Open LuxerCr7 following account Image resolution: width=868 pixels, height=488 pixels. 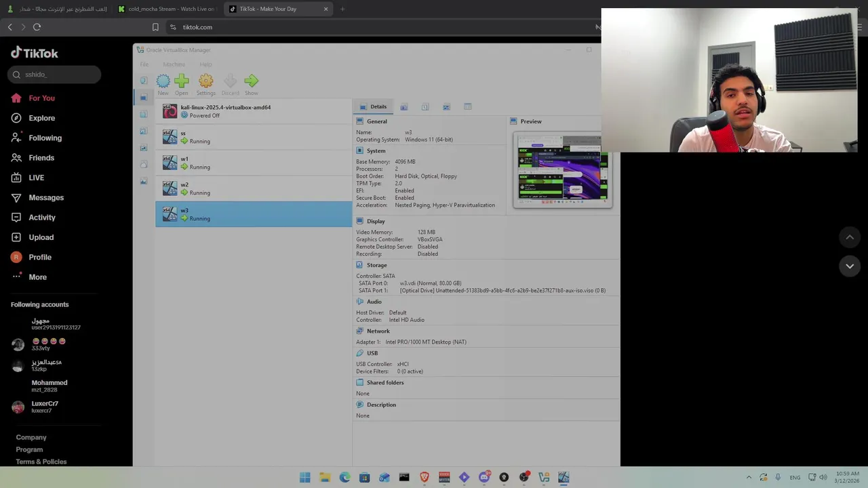click(x=46, y=407)
